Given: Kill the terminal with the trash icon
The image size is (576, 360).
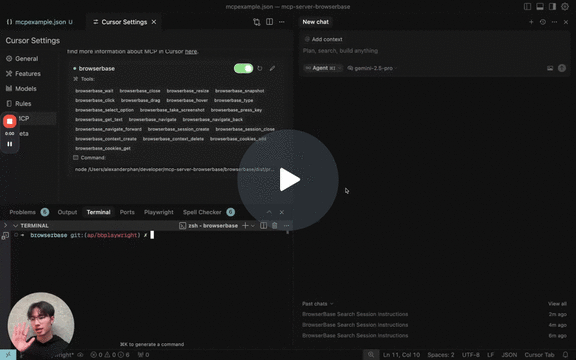Looking at the screenshot, I should pyautogui.click(x=274, y=226).
